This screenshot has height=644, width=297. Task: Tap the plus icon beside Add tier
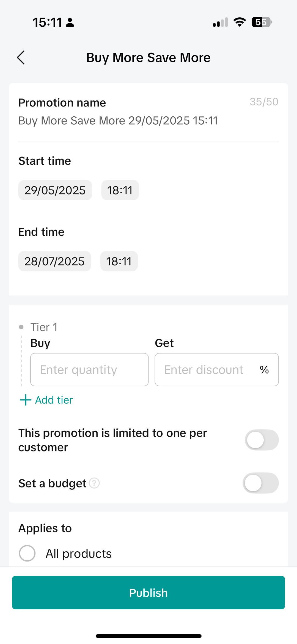pyautogui.click(x=26, y=400)
